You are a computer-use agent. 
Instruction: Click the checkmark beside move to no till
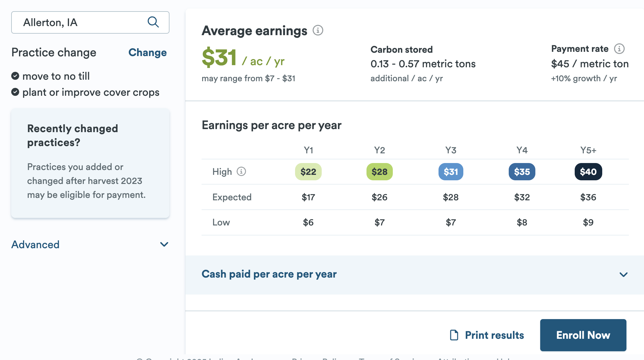click(15, 76)
